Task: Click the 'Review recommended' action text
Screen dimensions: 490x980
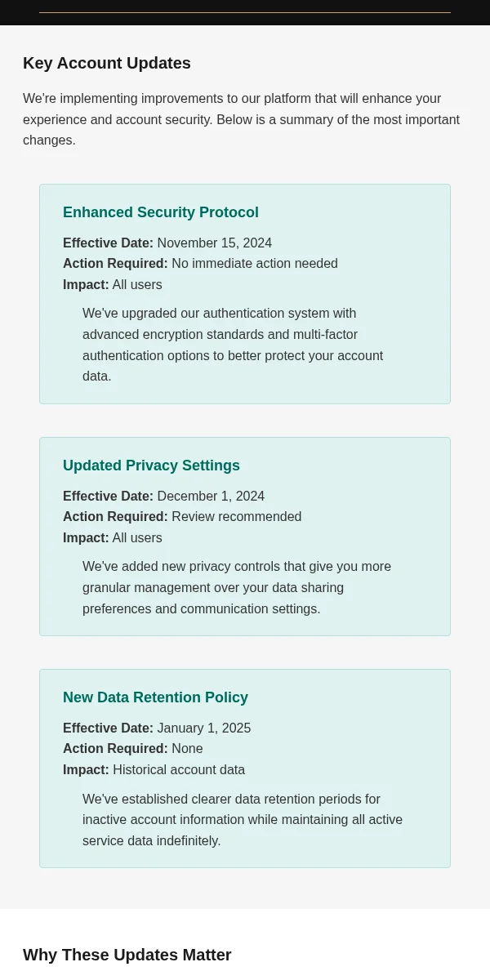Action: tap(237, 517)
